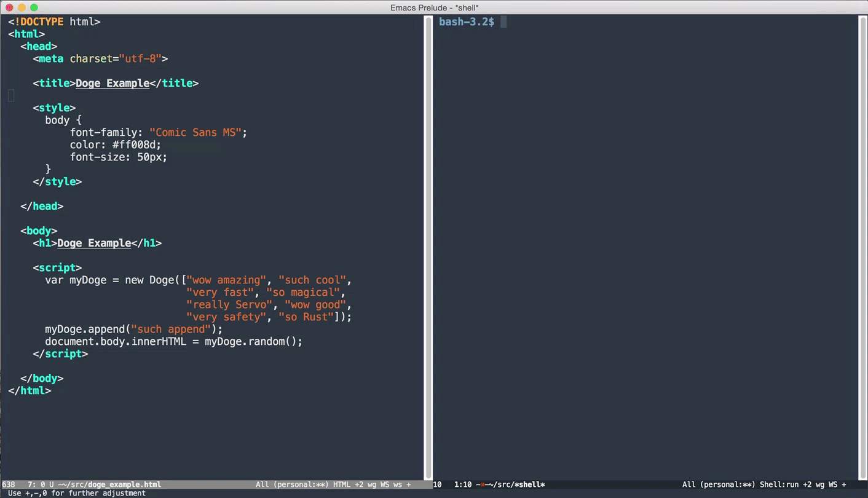Click the closing </head> tag

42,206
